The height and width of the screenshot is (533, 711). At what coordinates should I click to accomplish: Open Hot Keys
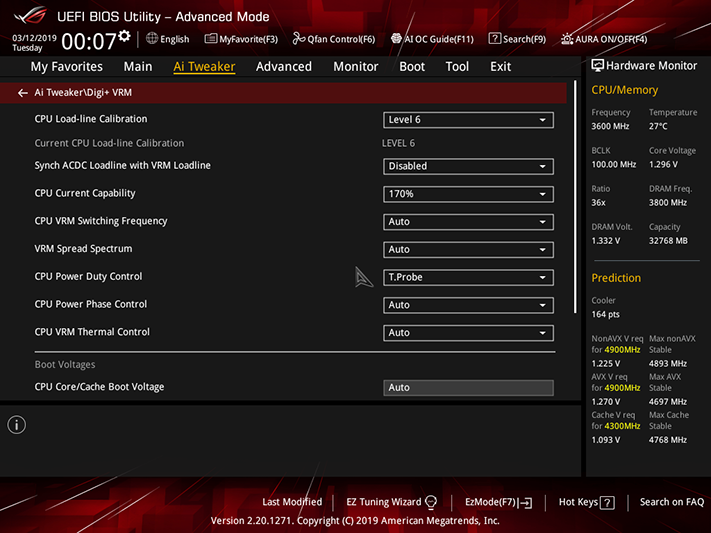[x=586, y=502]
